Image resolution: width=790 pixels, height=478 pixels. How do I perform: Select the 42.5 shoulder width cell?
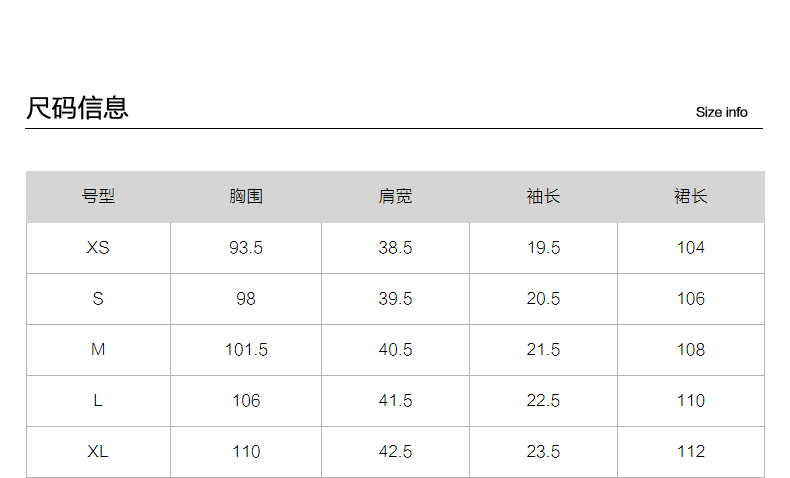(x=395, y=452)
